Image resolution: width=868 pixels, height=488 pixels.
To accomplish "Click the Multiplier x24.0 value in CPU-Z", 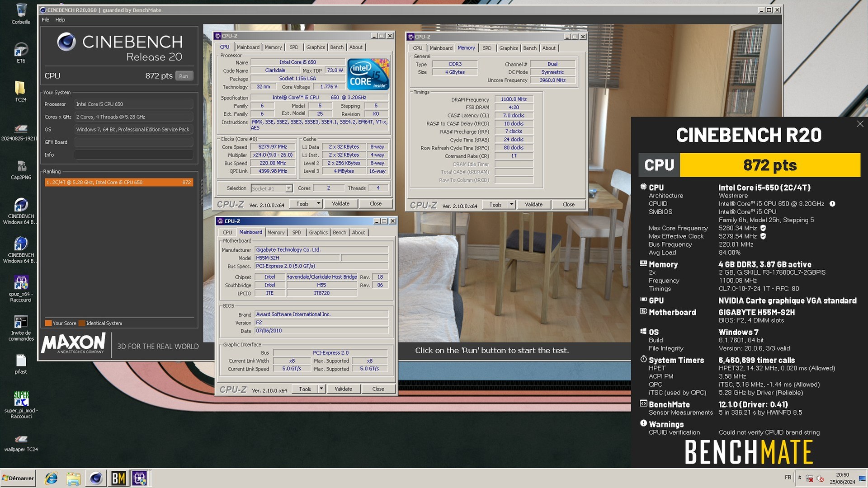I will [273, 155].
